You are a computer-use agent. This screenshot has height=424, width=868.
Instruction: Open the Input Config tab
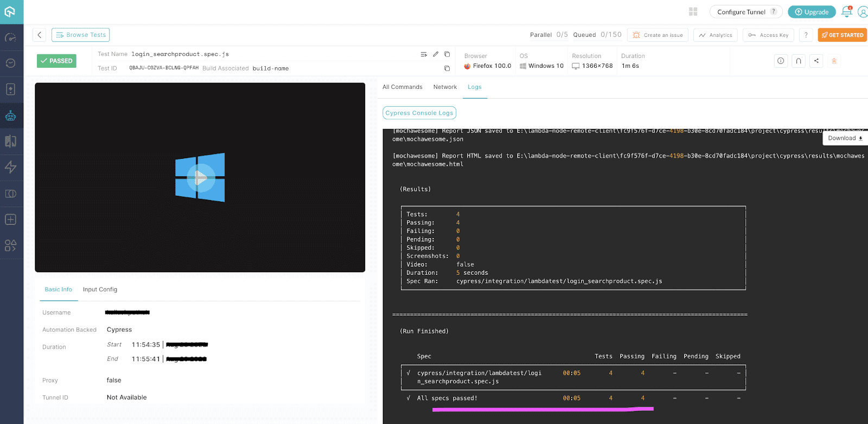100,290
